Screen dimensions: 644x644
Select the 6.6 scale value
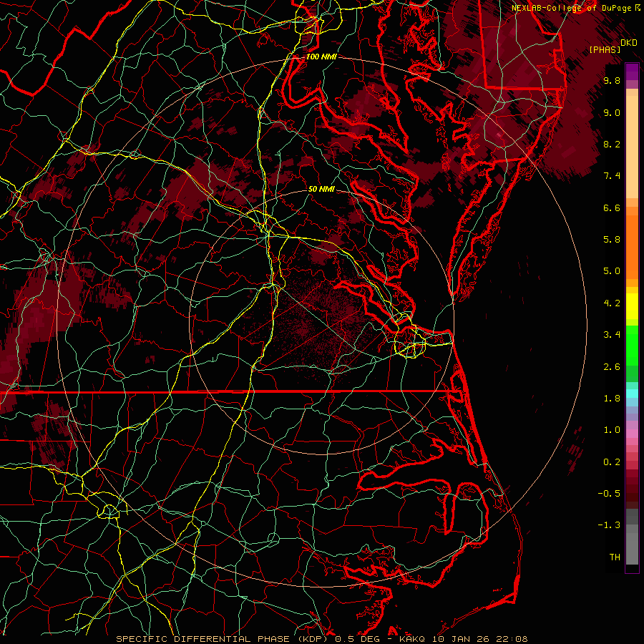(612, 208)
